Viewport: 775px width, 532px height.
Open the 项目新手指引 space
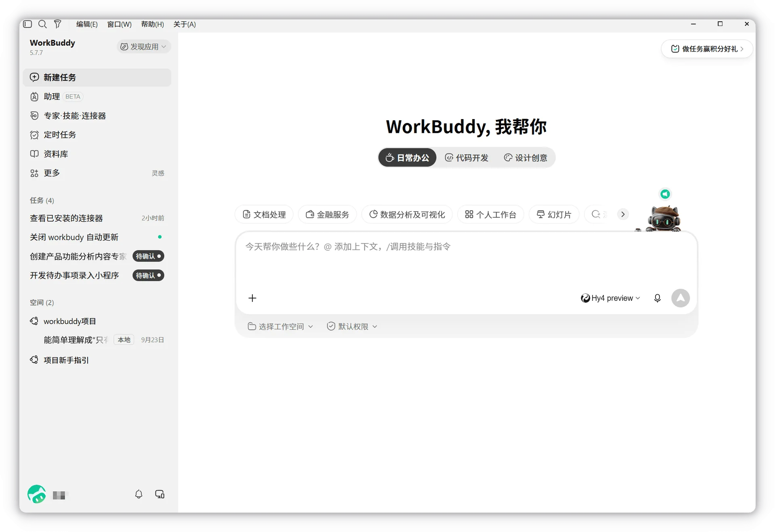97,360
